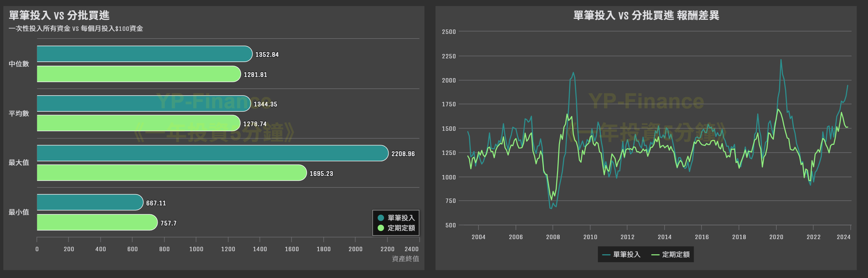Click the 中位數 category label
The width and height of the screenshot is (868, 278).
(19, 64)
